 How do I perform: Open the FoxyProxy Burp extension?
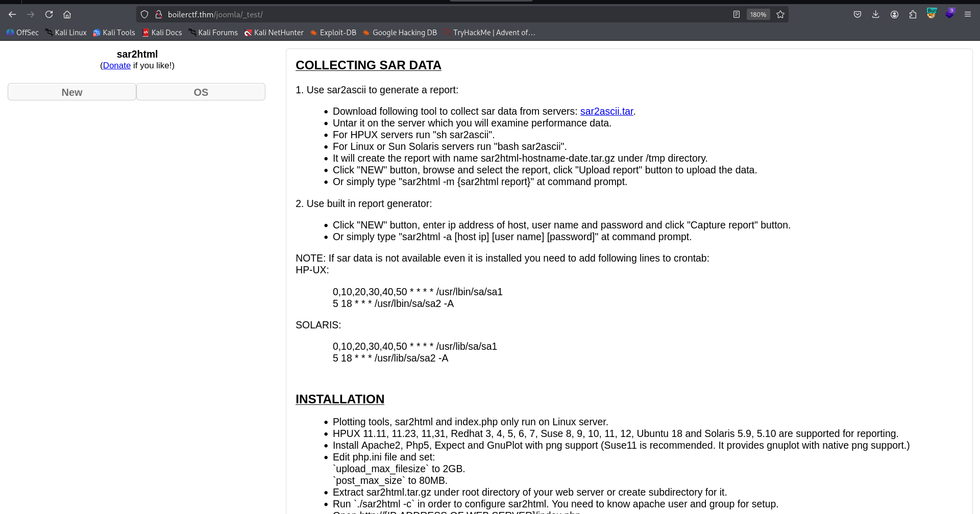(x=932, y=13)
